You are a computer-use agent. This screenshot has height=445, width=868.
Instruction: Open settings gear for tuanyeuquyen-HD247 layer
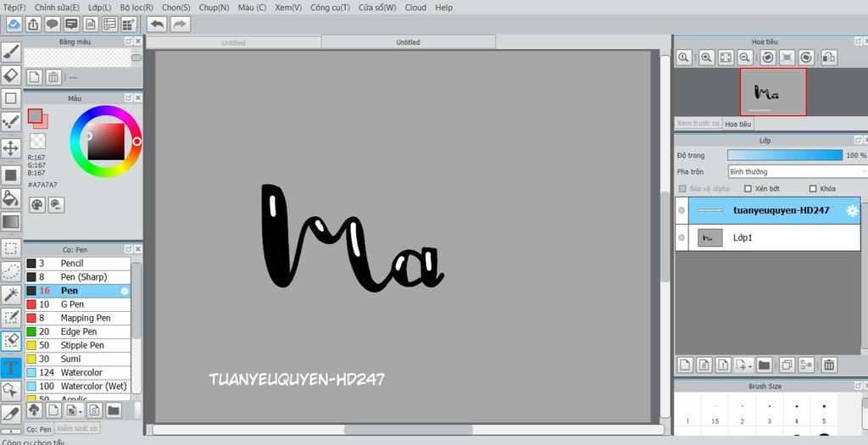(x=852, y=210)
